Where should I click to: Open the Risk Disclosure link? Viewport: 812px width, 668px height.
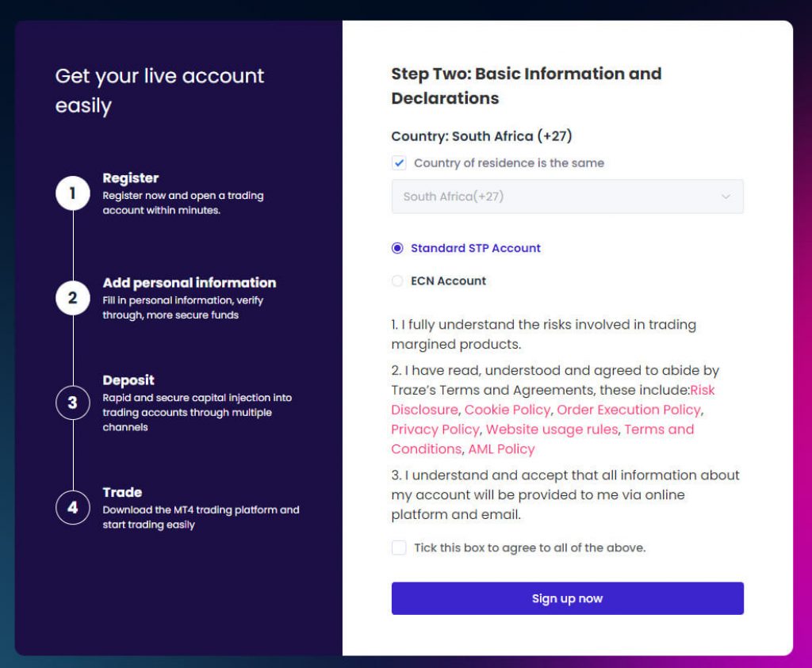[x=553, y=399]
